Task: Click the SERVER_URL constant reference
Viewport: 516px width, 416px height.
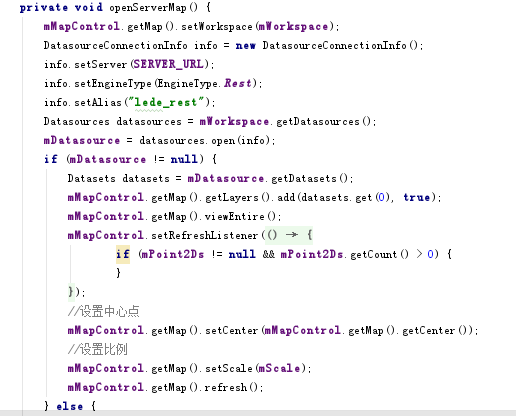Action: [x=168, y=64]
